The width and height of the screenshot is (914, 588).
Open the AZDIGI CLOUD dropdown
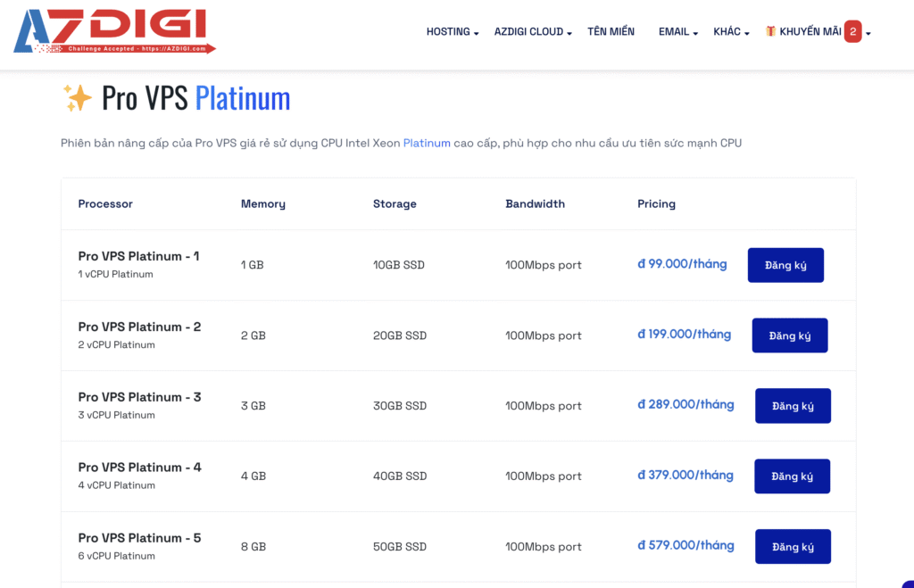point(532,32)
